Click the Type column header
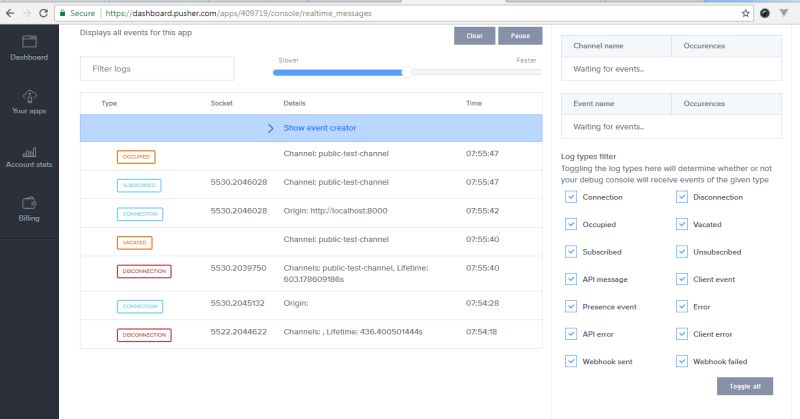Screen dimensions: 800x419 (x=109, y=103)
